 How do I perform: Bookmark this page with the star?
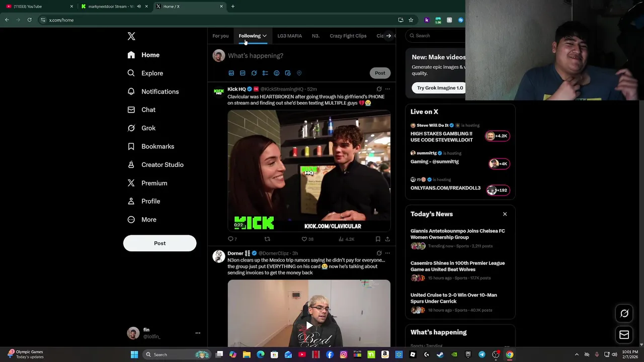coord(411,20)
